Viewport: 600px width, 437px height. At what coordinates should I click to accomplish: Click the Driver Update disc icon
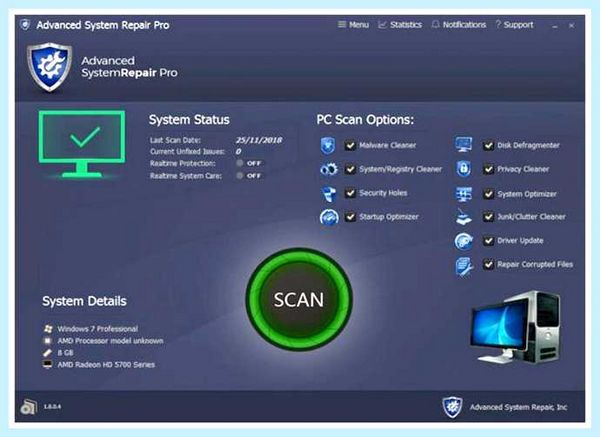[463, 241]
